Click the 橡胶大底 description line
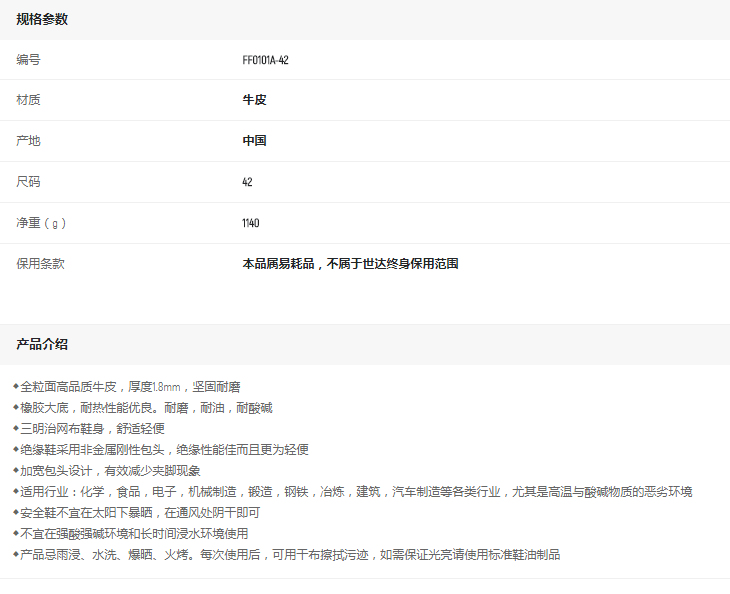730x594 pixels. point(145,407)
